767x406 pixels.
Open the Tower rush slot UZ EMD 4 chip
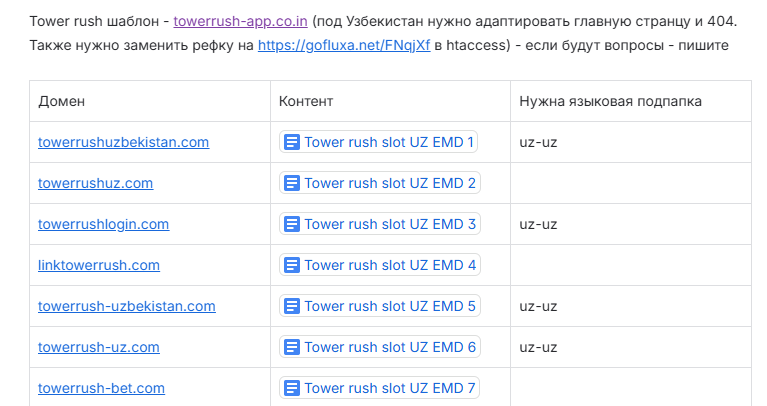[x=380, y=265]
